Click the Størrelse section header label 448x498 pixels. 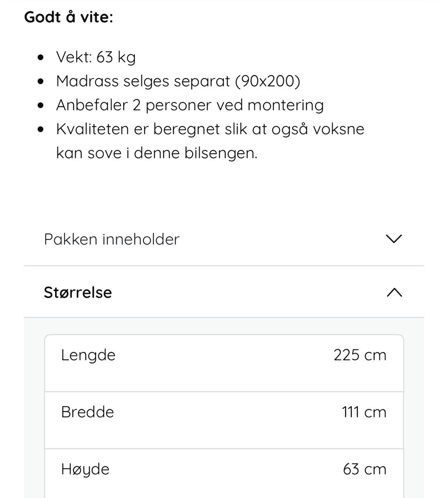click(78, 292)
